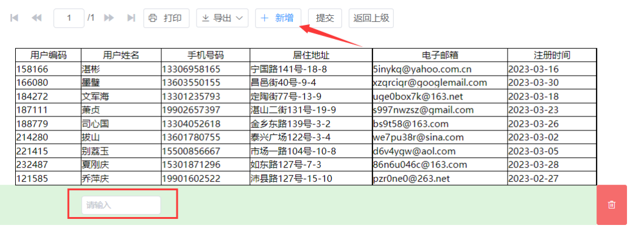Click registration date 2023-03-26
This screenshot has height=228, width=644.
551,124
